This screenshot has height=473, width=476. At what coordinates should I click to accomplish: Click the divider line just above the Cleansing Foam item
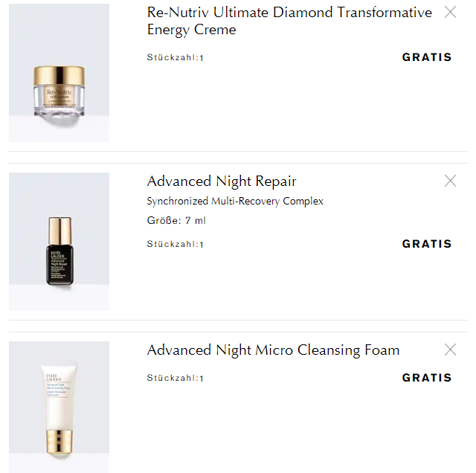pos(238,332)
